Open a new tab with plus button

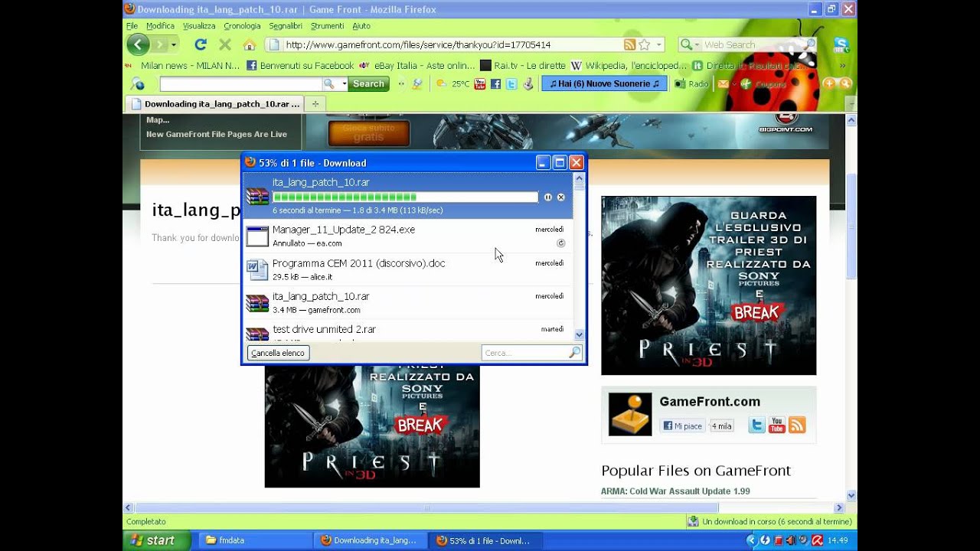point(315,104)
